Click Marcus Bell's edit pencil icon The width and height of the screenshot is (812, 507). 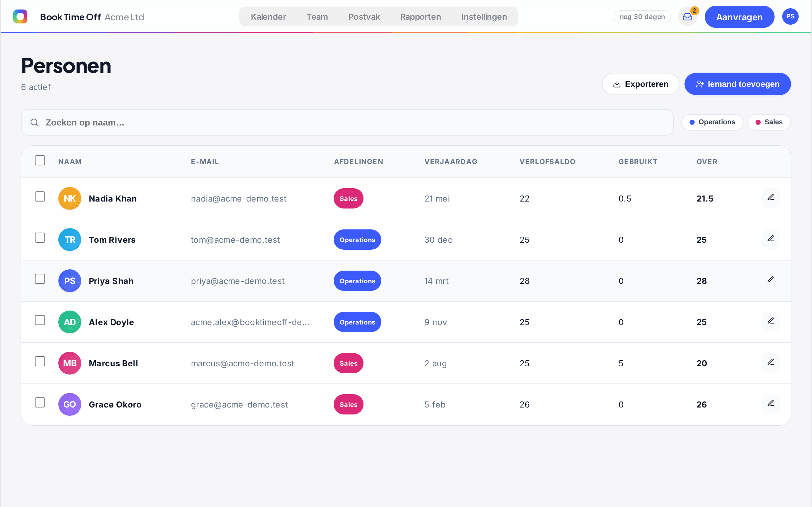coord(770,363)
